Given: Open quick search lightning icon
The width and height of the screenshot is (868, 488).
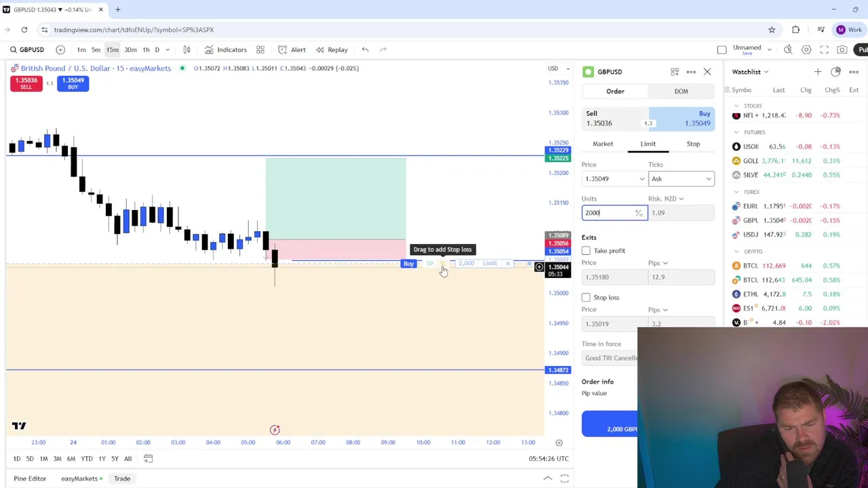Looking at the screenshot, I should tap(788, 49).
